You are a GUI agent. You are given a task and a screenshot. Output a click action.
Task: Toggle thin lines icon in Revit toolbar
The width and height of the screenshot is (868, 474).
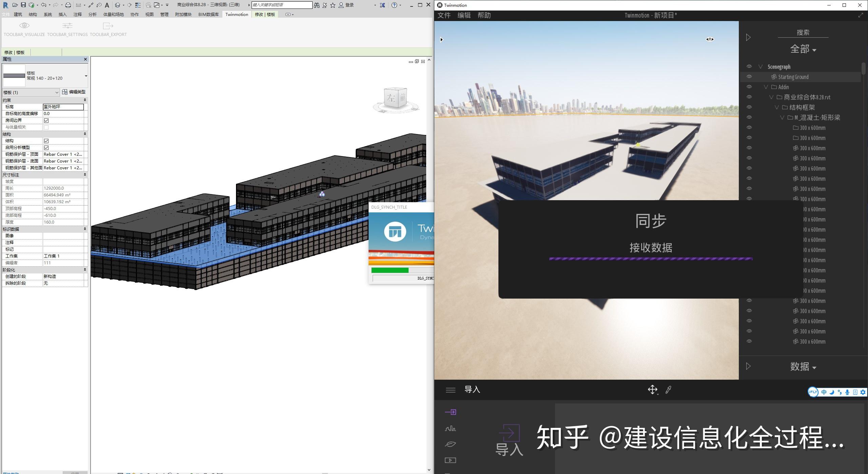(138, 5)
